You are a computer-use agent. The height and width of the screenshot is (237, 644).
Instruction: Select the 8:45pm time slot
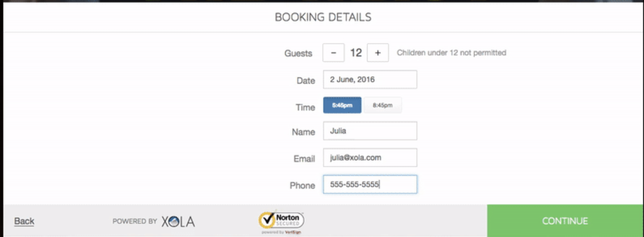click(382, 105)
